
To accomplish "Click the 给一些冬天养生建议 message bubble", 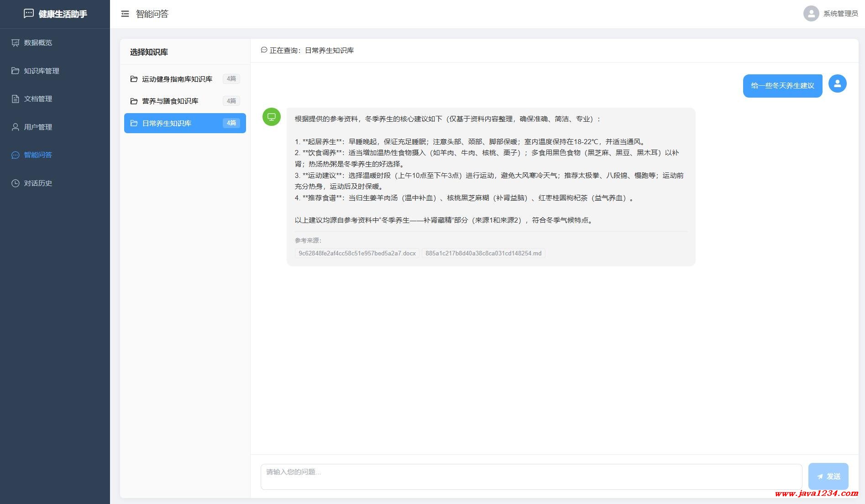I will tap(782, 86).
